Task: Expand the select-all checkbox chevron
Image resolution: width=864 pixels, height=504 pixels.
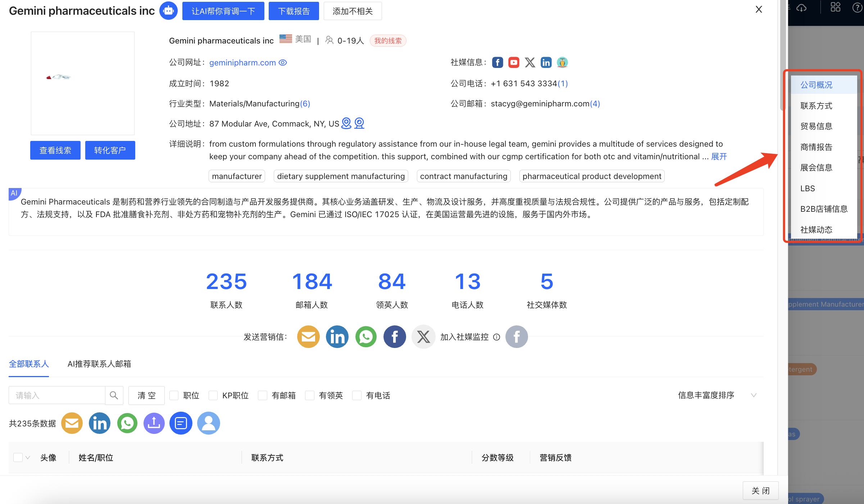Action: pyautogui.click(x=28, y=458)
